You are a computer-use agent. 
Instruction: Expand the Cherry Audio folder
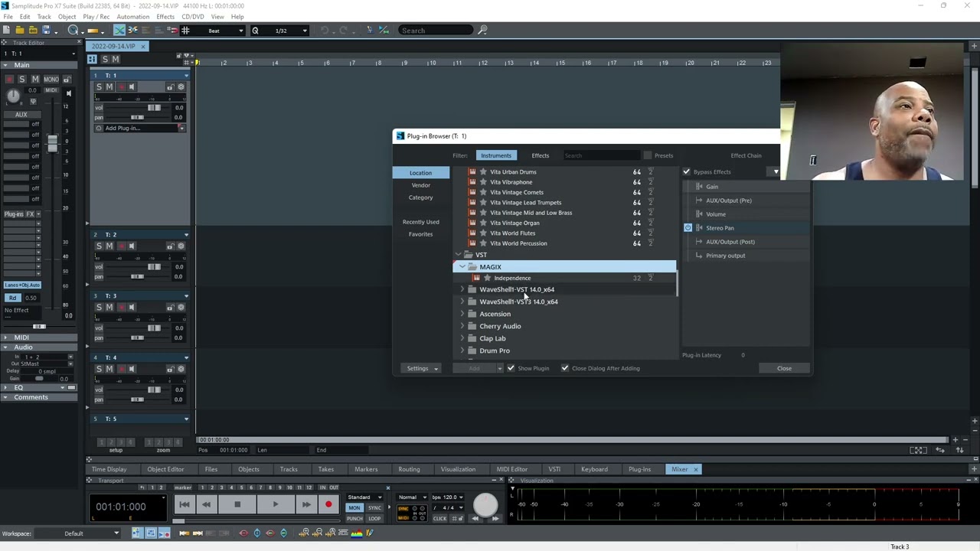coord(462,327)
